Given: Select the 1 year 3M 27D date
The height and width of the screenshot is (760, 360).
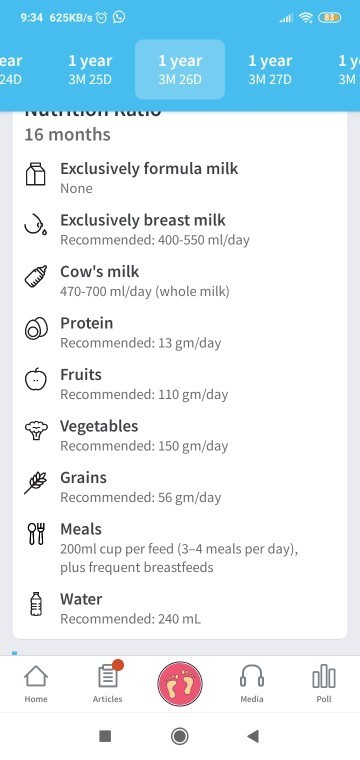Looking at the screenshot, I should click(270, 69).
